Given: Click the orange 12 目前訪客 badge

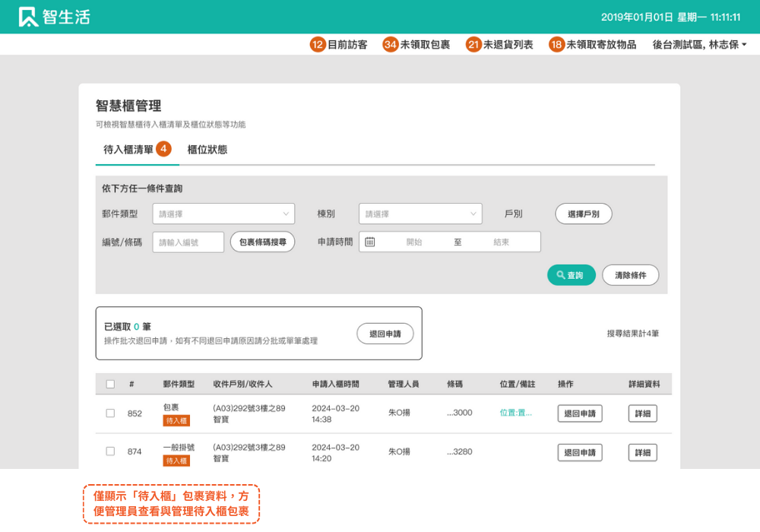Looking at the screenshot, I should pos(317,45).
